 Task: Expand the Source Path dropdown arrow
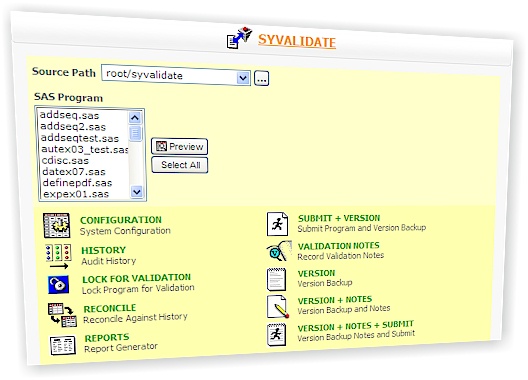pyautogui.click(x=243, y=78)
